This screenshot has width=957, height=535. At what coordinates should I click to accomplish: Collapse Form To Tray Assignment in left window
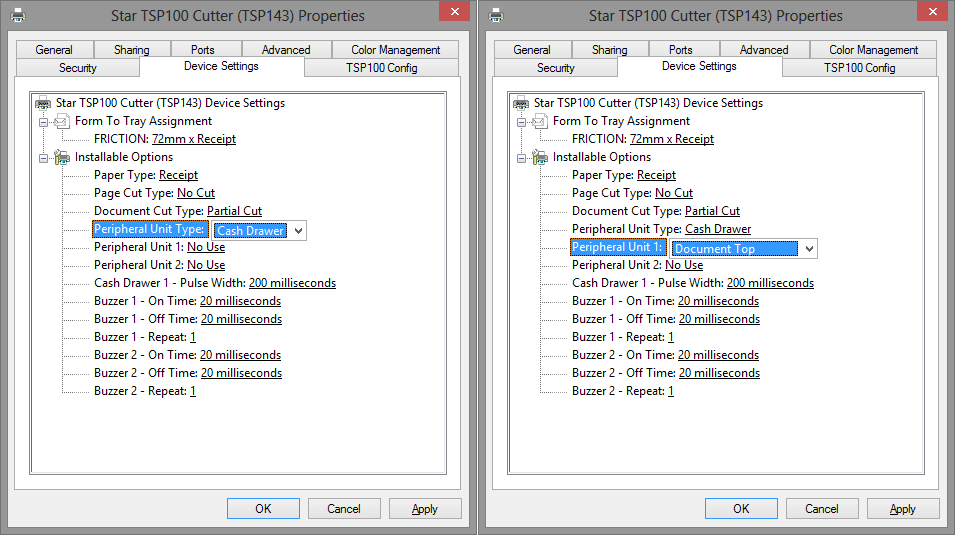43,122
